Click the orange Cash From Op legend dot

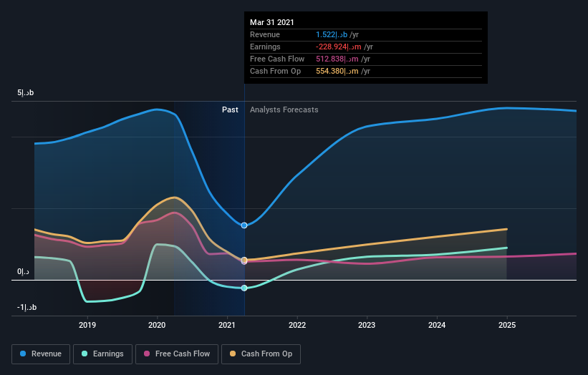point(233,354)
